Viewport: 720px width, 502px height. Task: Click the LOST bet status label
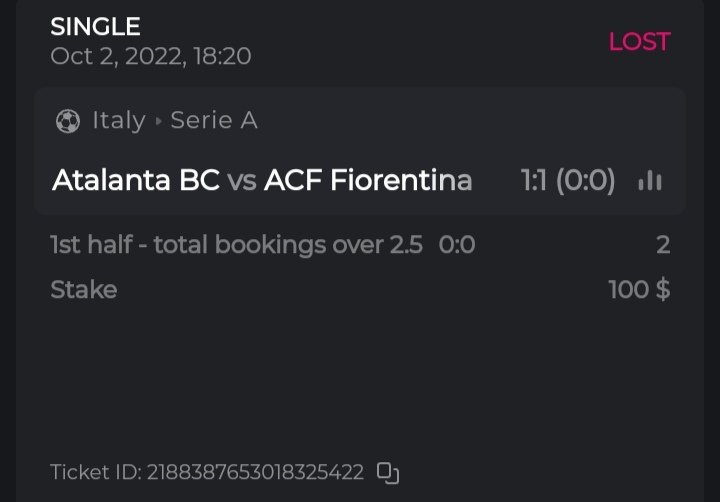pos(639,42)
